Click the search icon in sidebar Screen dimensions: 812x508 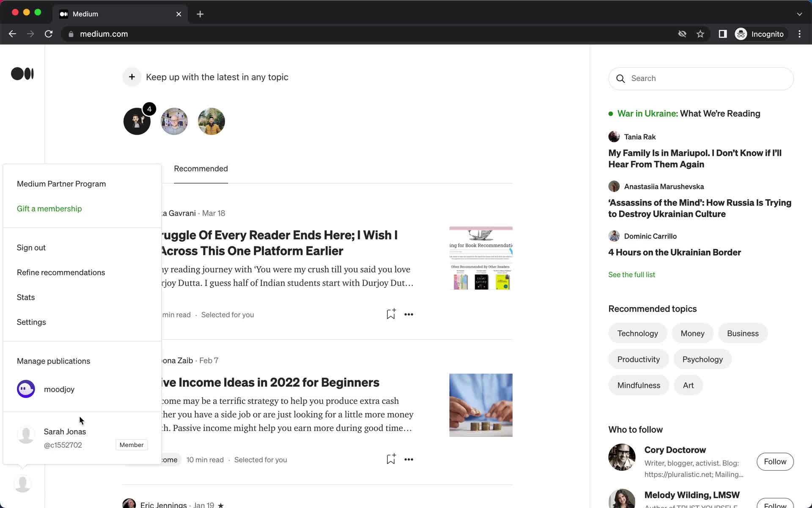(x=621, y=78)
